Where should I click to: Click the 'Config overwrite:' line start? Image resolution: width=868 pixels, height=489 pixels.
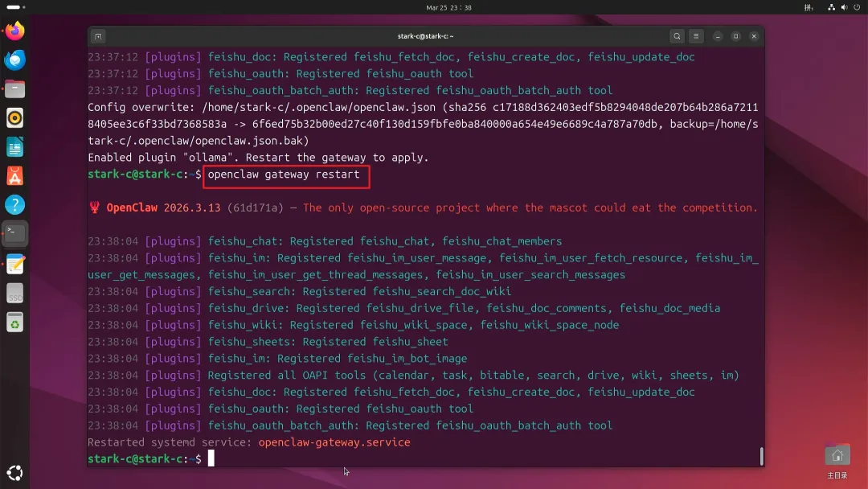pos(141,108)
